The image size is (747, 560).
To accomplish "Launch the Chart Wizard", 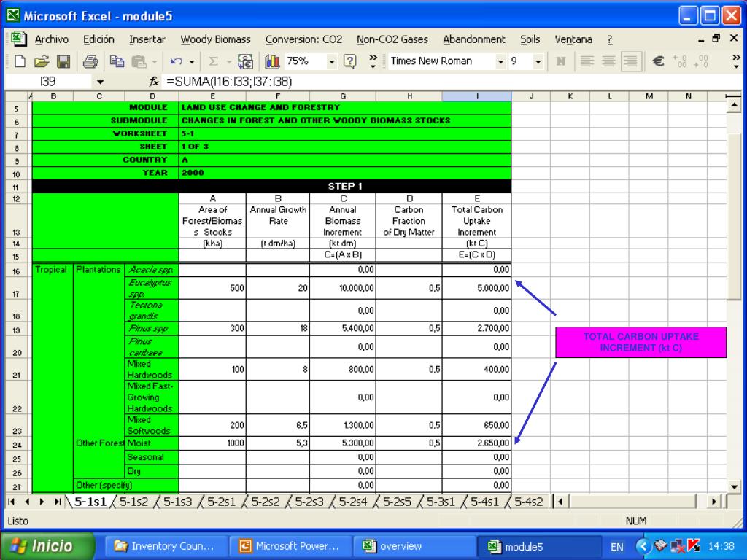I will pos(272,61).
